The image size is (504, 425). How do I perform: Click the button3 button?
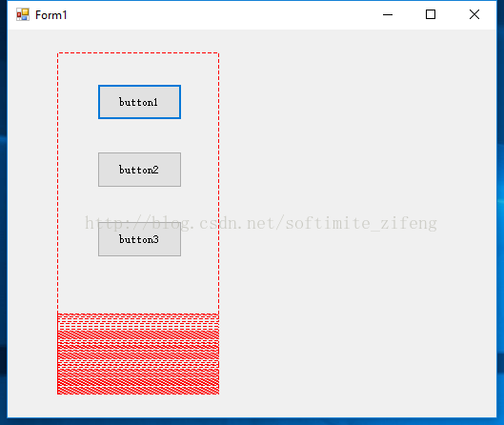139,239
